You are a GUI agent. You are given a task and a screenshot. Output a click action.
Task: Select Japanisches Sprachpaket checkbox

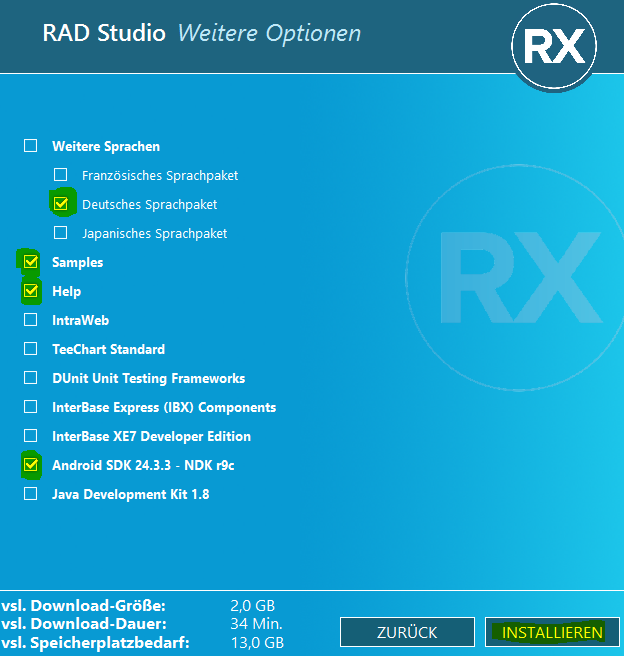(61, 233)
